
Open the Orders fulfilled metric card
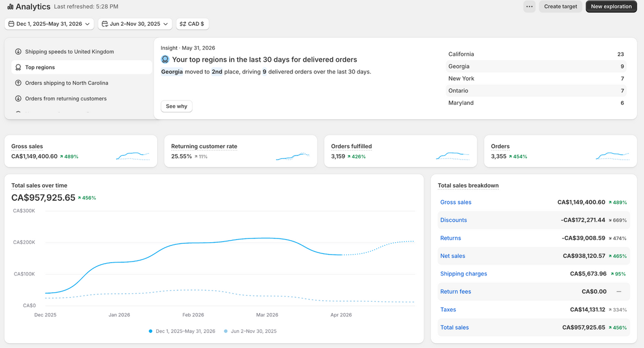point(401,151)
